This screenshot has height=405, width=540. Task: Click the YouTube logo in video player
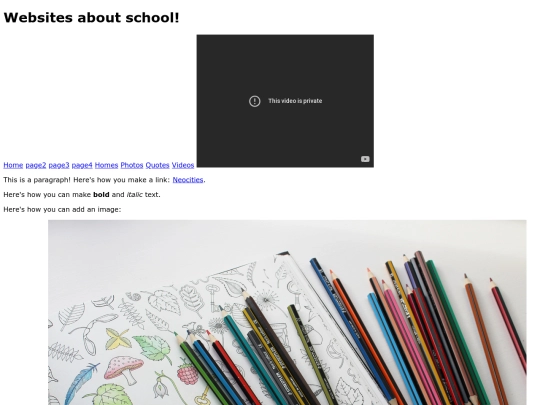click(x=365, y=159)
